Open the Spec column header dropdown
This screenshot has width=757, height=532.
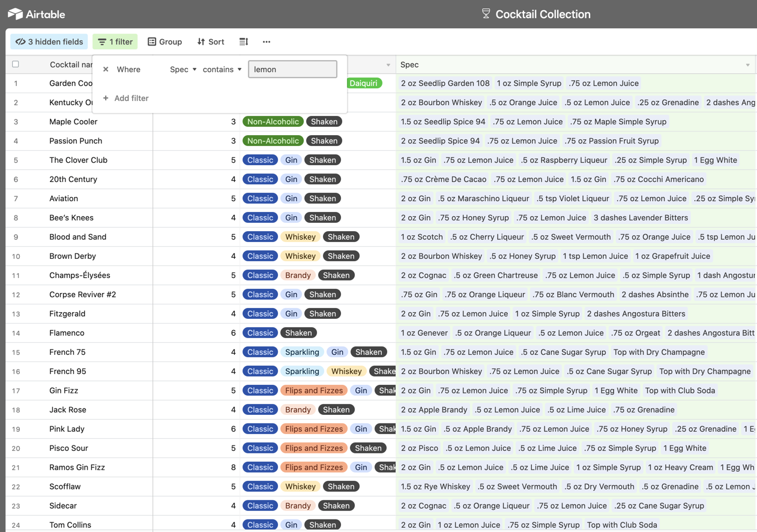(x=747, y=64)
